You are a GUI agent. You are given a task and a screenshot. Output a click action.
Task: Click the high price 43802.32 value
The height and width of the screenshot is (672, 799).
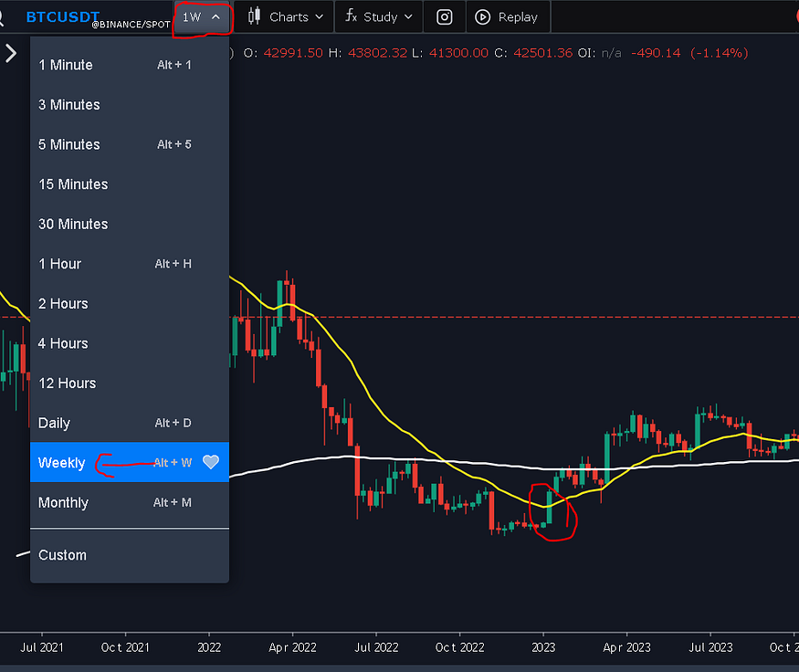[x=378, y=53]
